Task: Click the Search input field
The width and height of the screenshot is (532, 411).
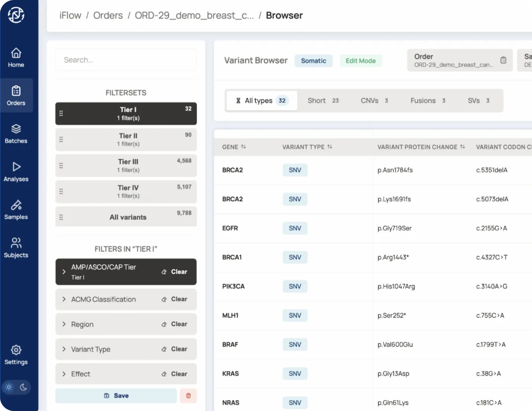Action: point(126,60)
